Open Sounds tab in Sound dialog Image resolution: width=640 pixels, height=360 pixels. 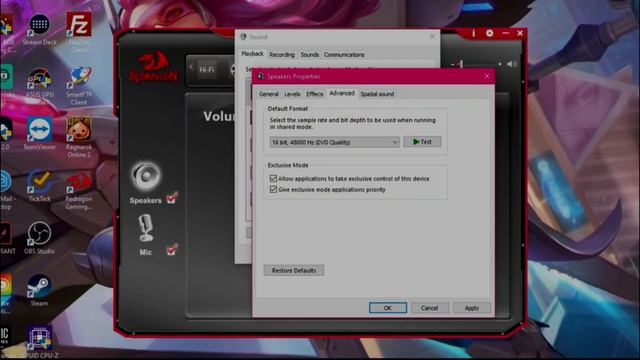[x=309, y=55]
